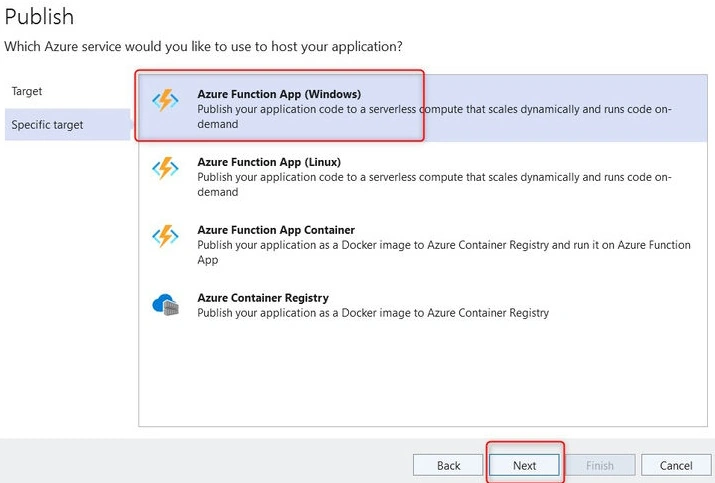Image resolution: width=715 pixels, height=483 pixels.
Task: Click the Windows option's serverless compute description
Action: (x=434, y=116)
